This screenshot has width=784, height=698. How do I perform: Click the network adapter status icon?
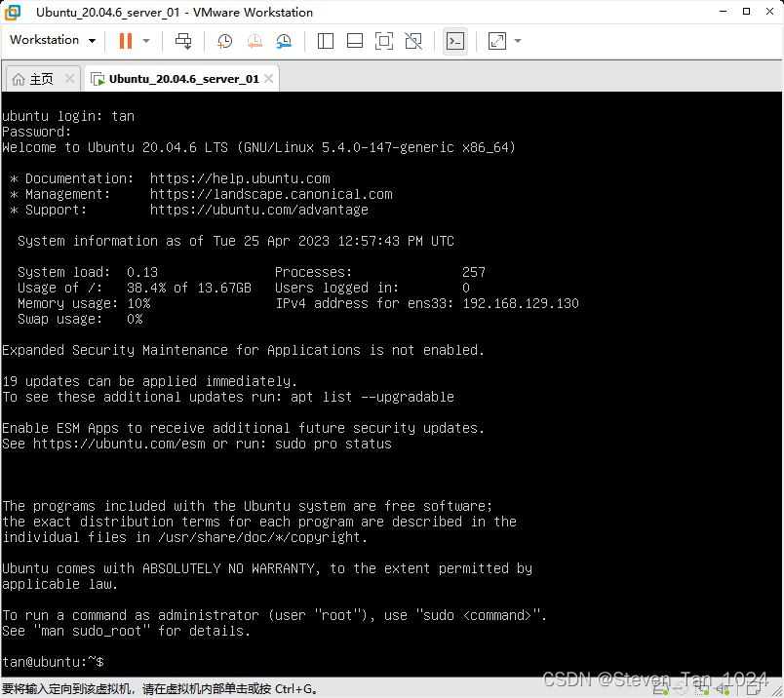(x=702, y=690)
